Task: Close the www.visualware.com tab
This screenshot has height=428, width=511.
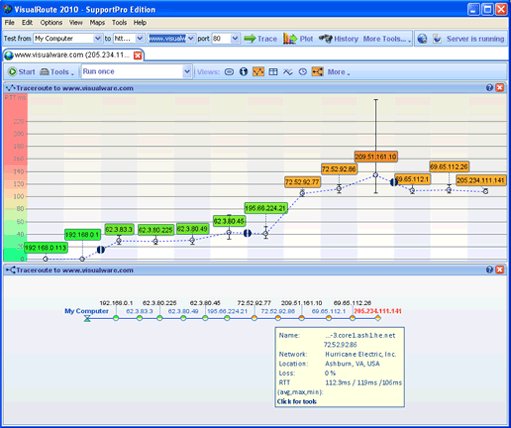Action: [138, 56]
